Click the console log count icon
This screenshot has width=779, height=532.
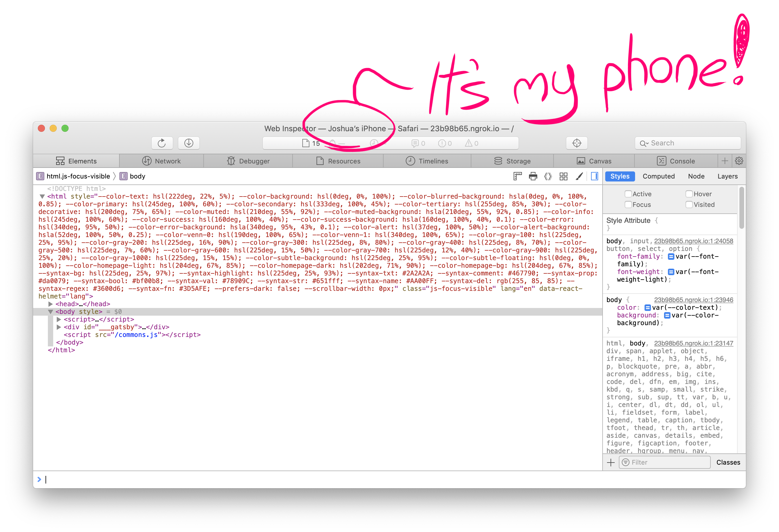[x=415, y=143]
